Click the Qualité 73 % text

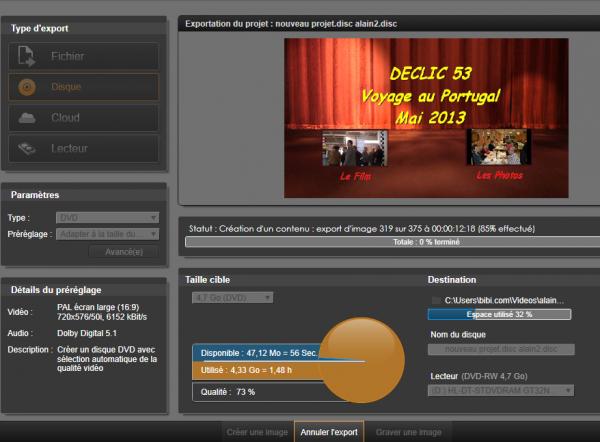click(x=228, y=392)
